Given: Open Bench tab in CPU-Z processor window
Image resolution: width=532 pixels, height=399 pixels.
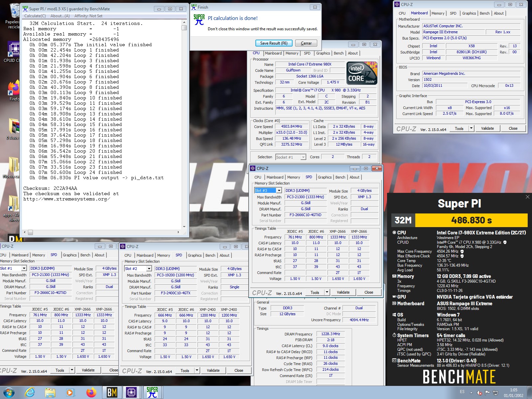Looking at the screenshot, I should pyautogui.click(x=338, y=53).
